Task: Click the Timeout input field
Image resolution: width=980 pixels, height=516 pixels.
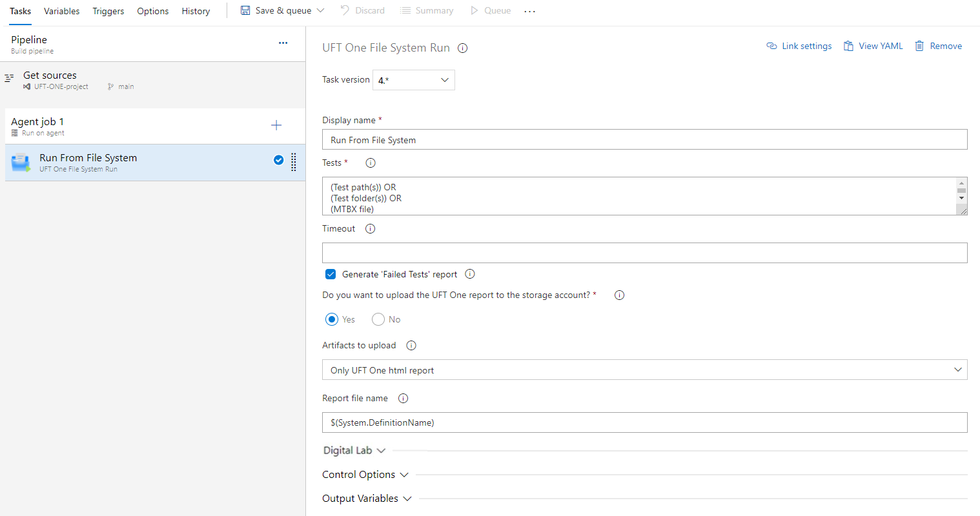Action: tap(644, 253)
